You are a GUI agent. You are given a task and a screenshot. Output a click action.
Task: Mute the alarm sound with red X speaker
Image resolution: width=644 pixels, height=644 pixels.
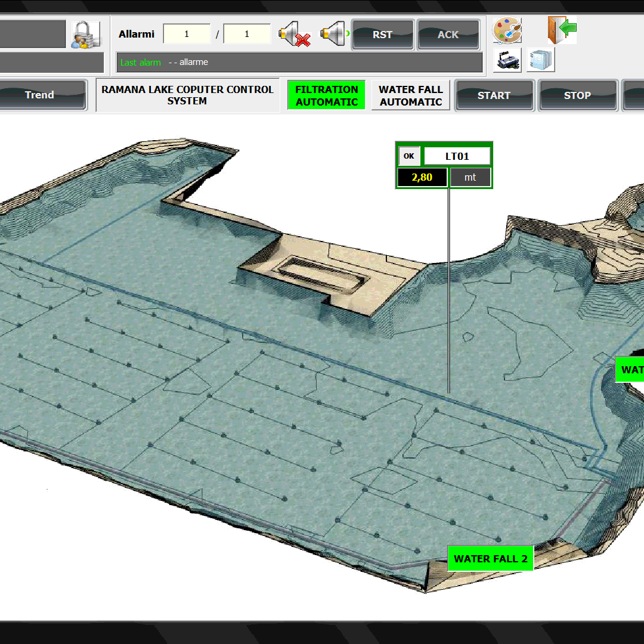[295, 35]
